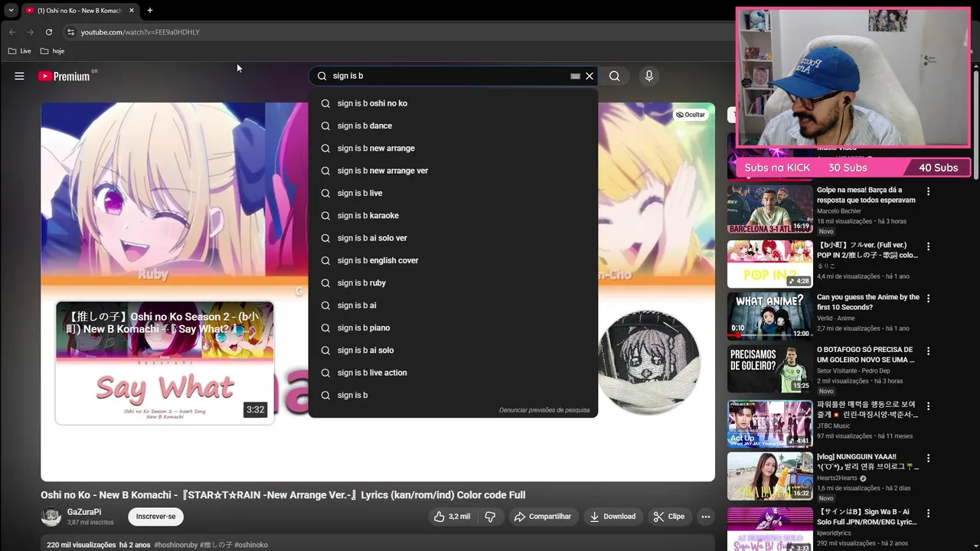Open '[vlog] NUNGGUIN YAAA!!' video thumbnail

(769, 476)
